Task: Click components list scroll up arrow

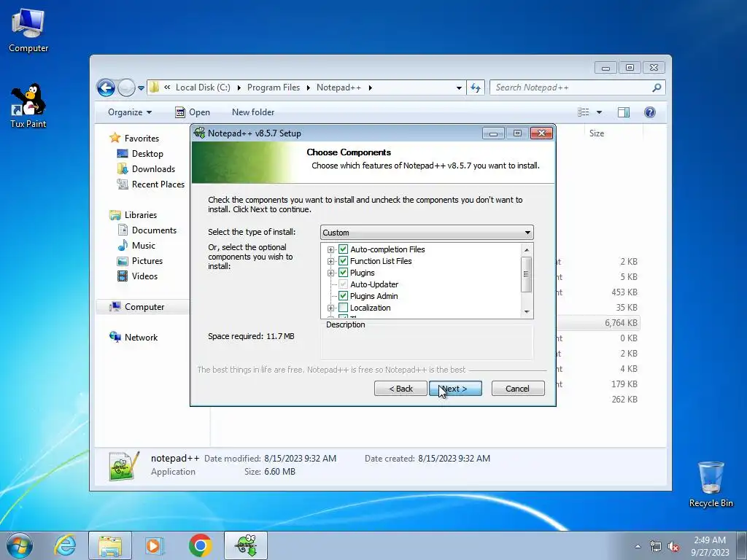Action: pyautogui.click(x=527, y=249)
